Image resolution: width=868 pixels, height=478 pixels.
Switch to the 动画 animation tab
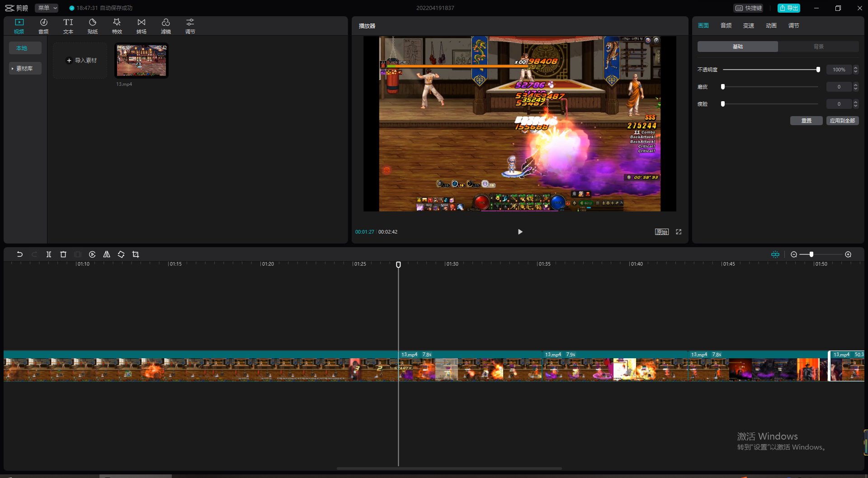771,26
